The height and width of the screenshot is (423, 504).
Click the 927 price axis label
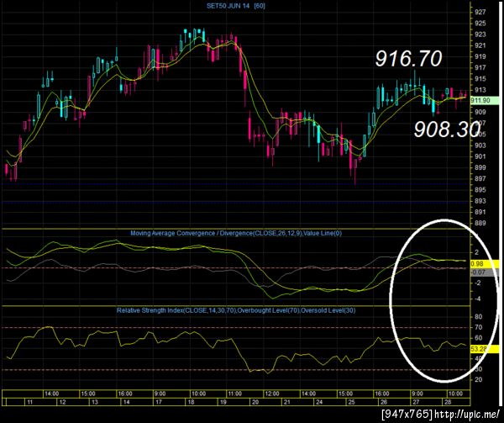(480, 13)
